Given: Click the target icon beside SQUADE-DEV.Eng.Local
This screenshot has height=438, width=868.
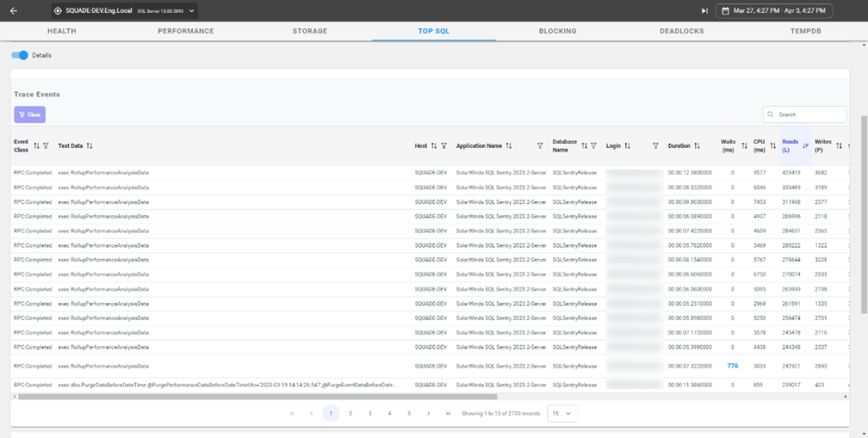Looking at the screenshot, I should pyautogui.click(x=58, y=10).
